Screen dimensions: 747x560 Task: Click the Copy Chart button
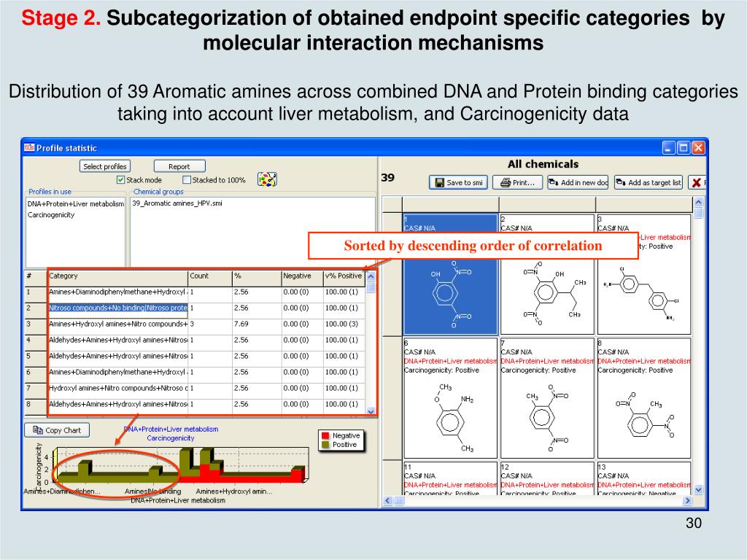coord(57,430)
